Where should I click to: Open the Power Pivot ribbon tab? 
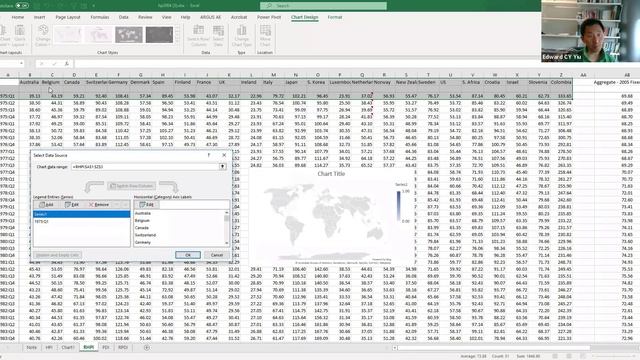(269, 17)
